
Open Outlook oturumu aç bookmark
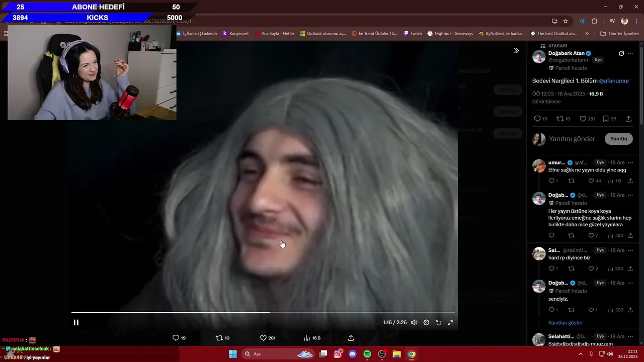(x=323, y=33)
